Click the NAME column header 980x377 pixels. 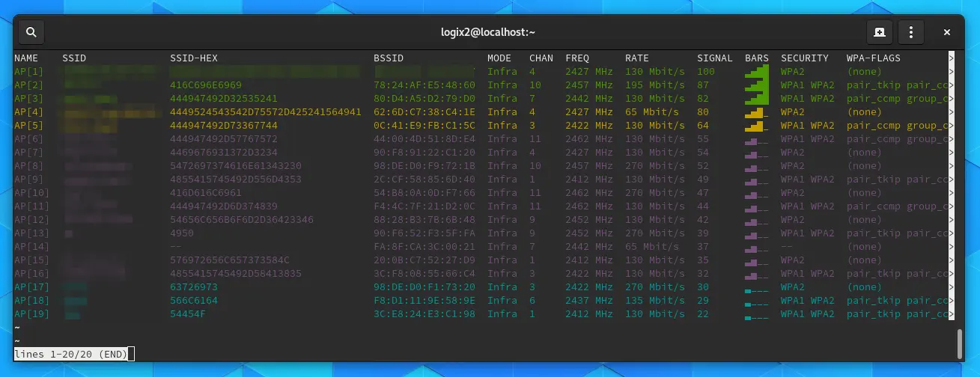26,58
